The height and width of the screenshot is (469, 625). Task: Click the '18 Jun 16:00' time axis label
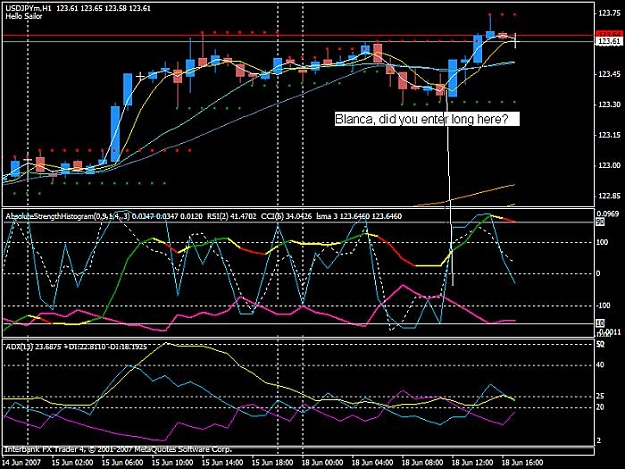click(x=523, y=463)
